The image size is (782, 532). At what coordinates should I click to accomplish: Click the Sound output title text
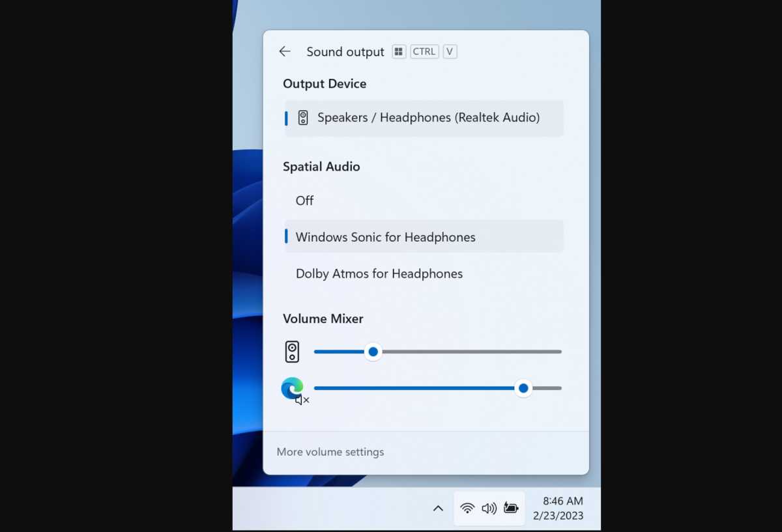[x=345, y=52]
